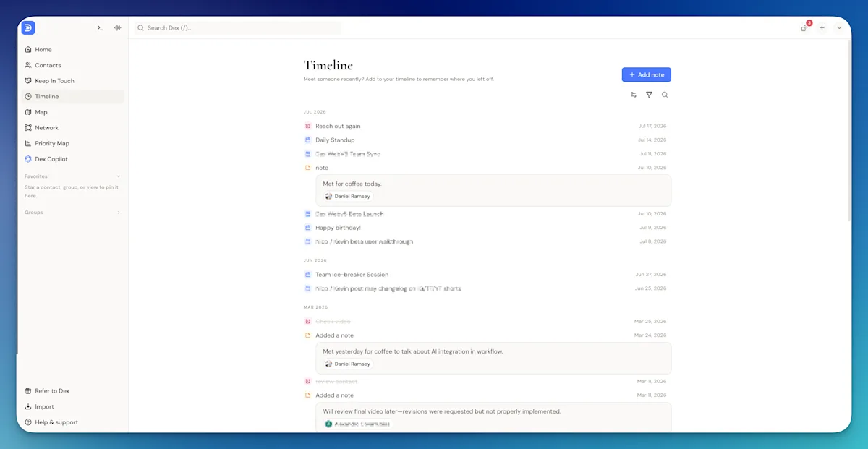
Task: Open the entry titled note
Action: tap(322, 168)
